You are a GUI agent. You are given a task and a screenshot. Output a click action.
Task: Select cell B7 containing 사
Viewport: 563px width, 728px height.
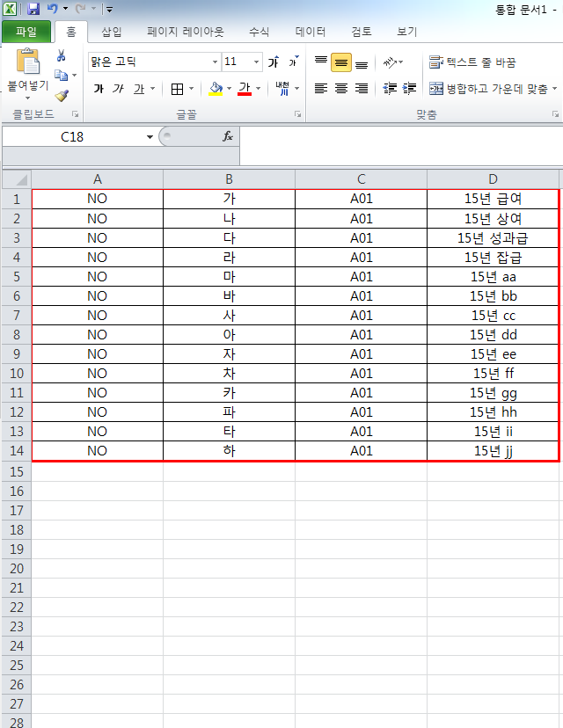click(x=229, y=316)
